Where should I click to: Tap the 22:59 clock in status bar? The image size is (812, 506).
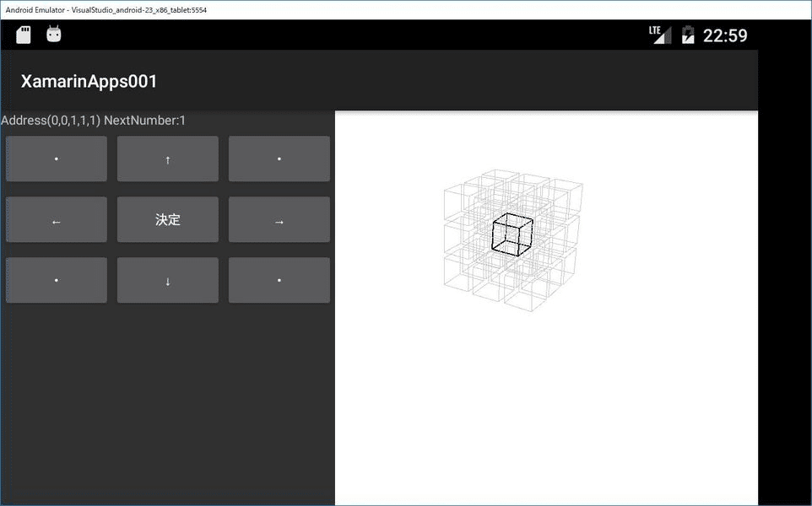pos(725,35)
